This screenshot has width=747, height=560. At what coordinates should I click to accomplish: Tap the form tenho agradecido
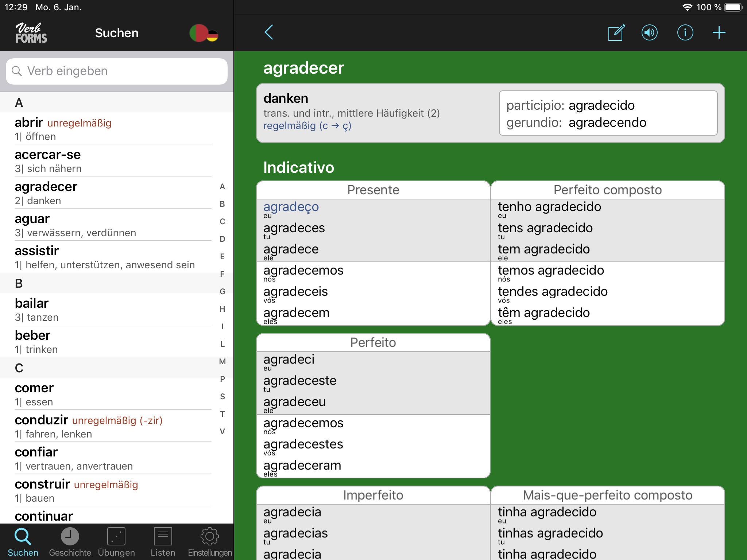click(x=549, y=207)
